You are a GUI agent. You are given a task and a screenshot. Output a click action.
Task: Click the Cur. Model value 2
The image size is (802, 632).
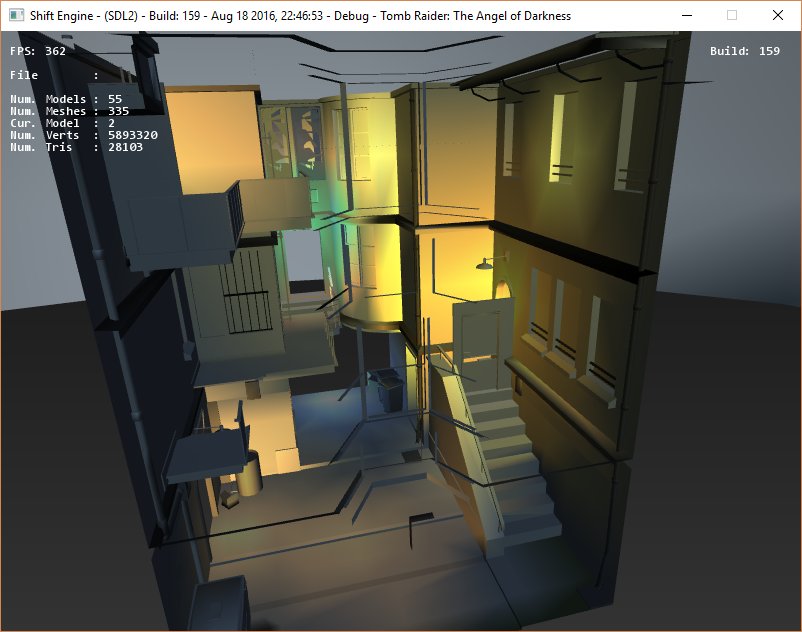(111, 123)
